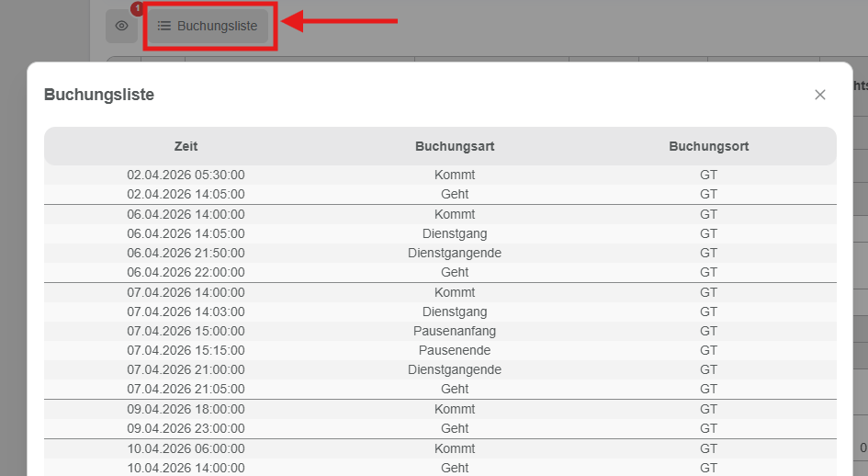Close the Buchungsliste dialog

[819, 95]
